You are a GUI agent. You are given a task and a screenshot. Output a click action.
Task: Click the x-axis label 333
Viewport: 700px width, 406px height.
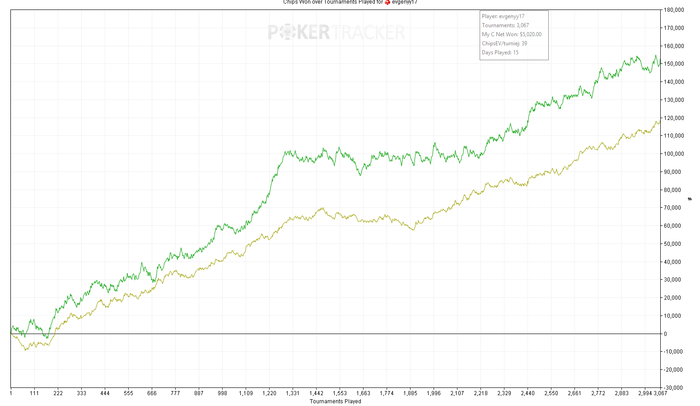click(x=81, y=393)
